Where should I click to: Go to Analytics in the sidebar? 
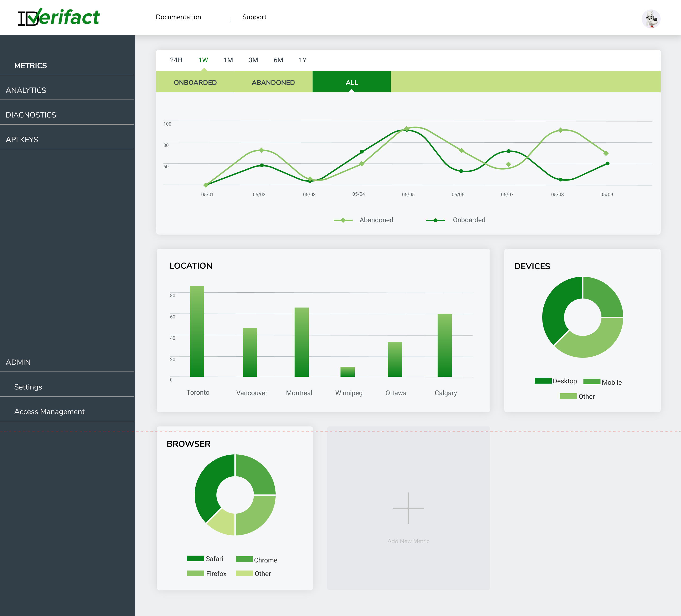26,90
